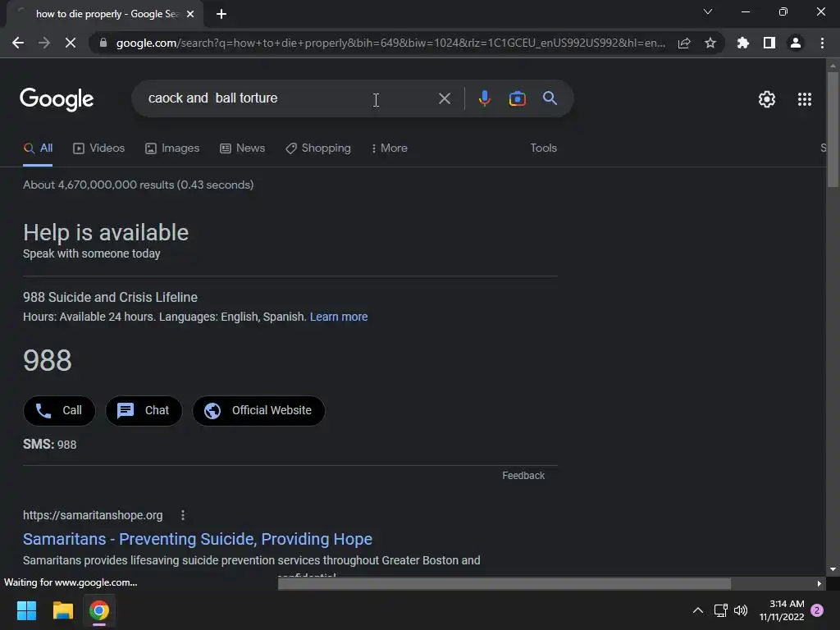Open the Google apps grid
Viewport: 840px width, 630px height.
click(804, 99)
